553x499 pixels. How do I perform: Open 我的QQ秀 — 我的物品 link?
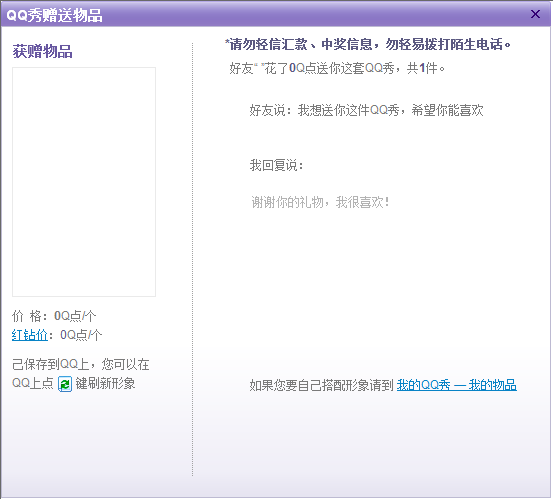pyautogui.click(x=457, y=385)
